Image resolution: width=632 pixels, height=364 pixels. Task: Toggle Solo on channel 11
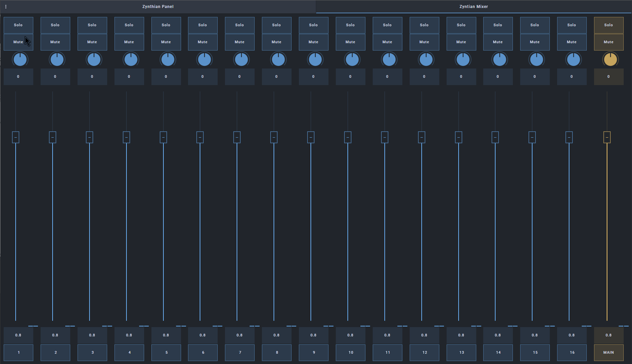[387, 25]
